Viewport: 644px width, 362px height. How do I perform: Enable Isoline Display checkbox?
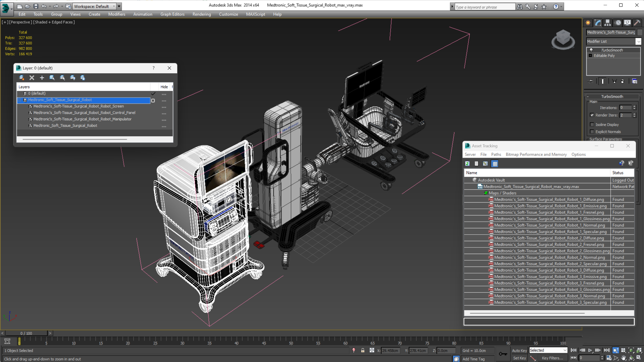[x=592, y=125]
